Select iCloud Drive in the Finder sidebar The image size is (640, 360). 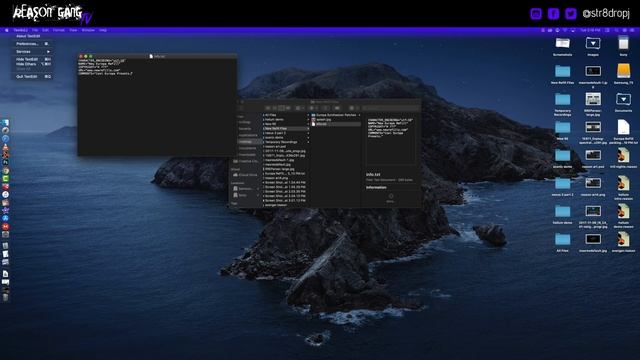(245, 175)
